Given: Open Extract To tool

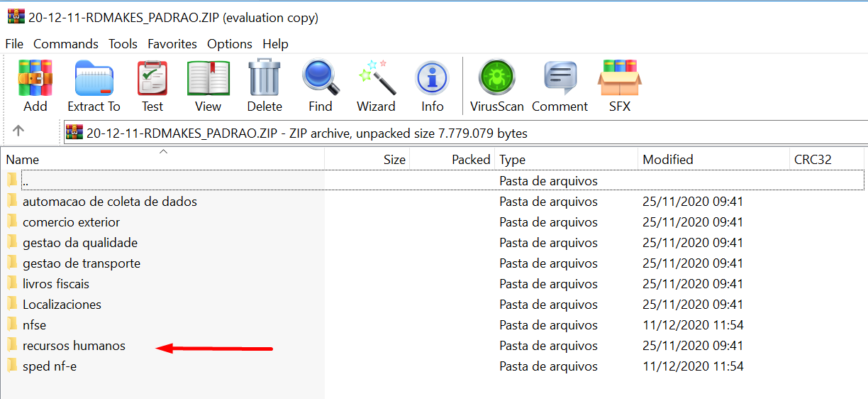Looking at the screenshot, I should [x=94, y=78].
